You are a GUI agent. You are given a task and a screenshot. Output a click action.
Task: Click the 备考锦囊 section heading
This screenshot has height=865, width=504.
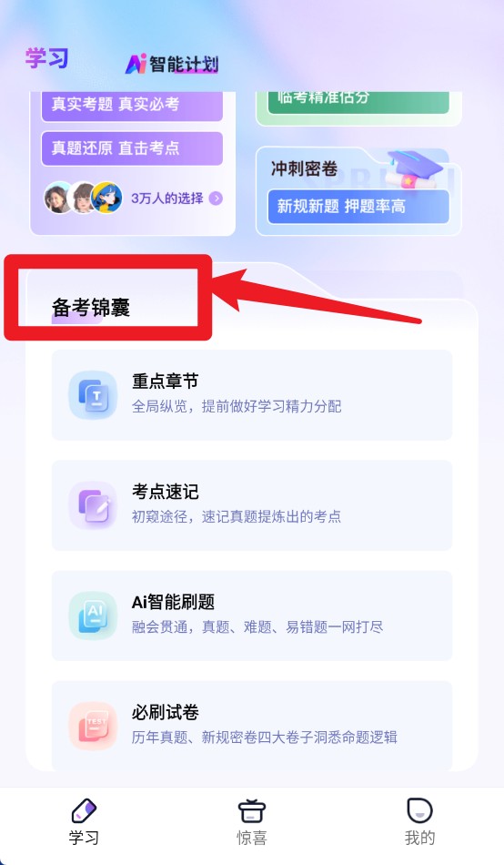point(91,307)
